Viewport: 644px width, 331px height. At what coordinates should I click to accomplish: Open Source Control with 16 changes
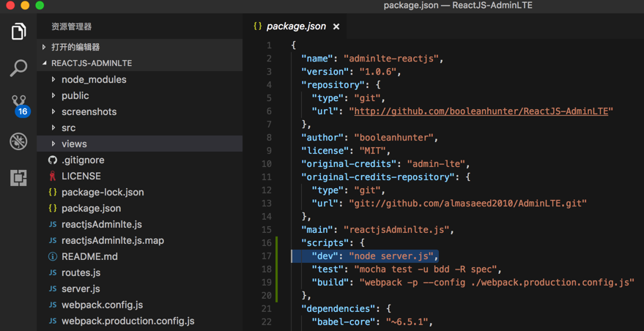click(x=19, y=105)
